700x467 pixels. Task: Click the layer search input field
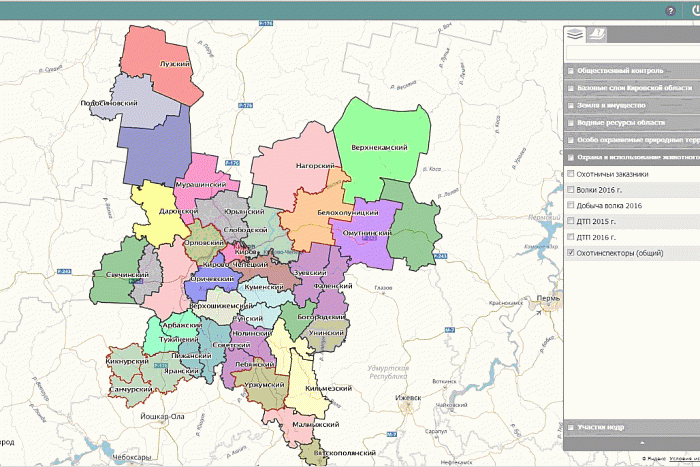pos(633,53)
